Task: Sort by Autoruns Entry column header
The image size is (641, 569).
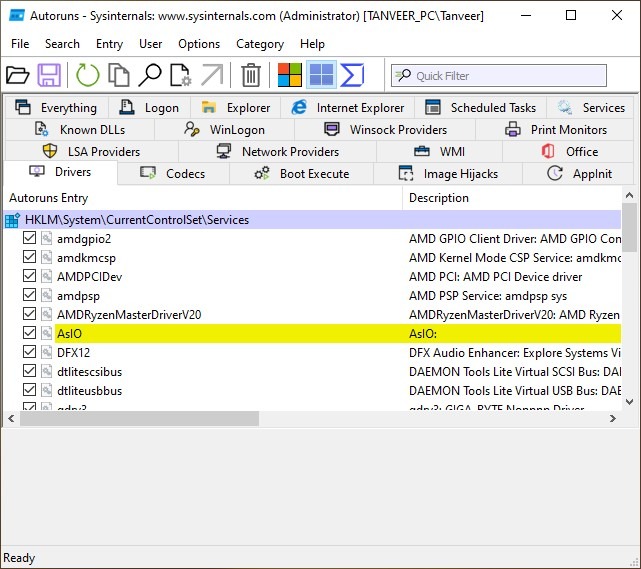Action: [203, 198]
